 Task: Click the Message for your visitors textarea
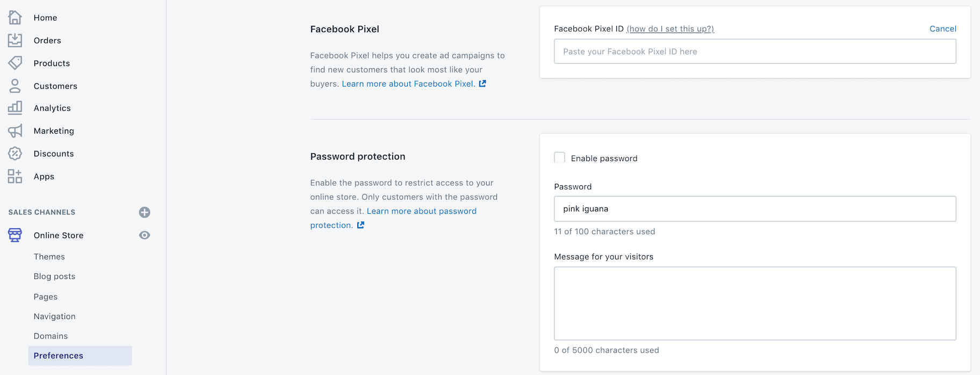click(754, 303)
